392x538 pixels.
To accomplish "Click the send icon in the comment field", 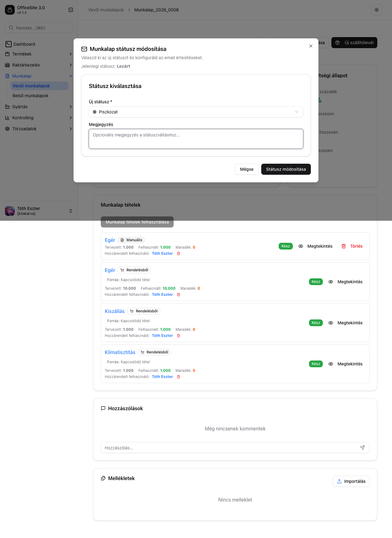I will click(362, 448).
